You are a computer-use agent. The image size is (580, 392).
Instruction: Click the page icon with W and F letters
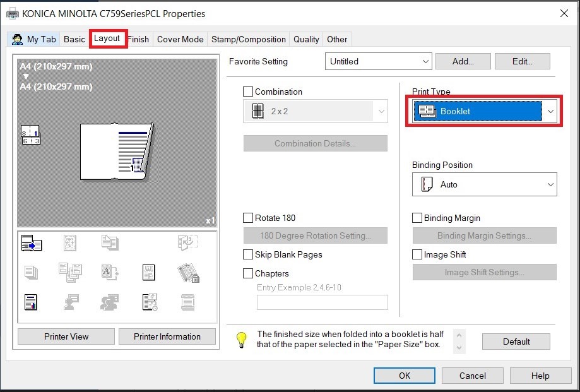click(x=148, y=273)
